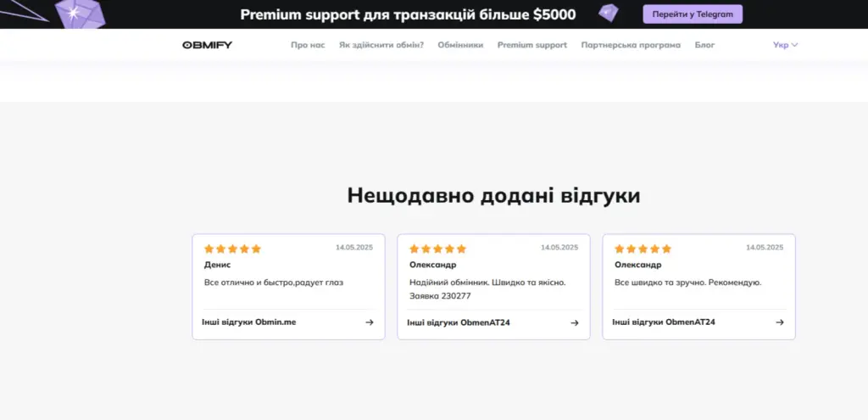Open the Блог page

point(704,45)
